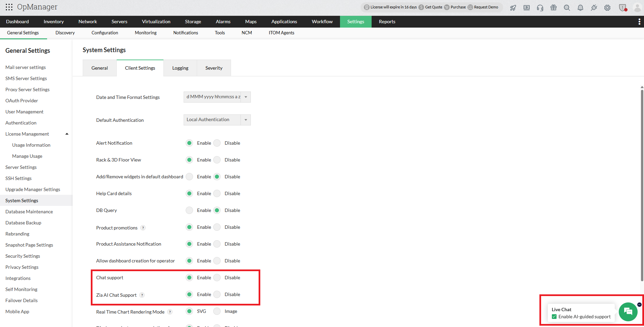Click the page vertical scrollbar
Image resolution: width=644 pixels, height=327 pixels.
(x=642, y=185)
